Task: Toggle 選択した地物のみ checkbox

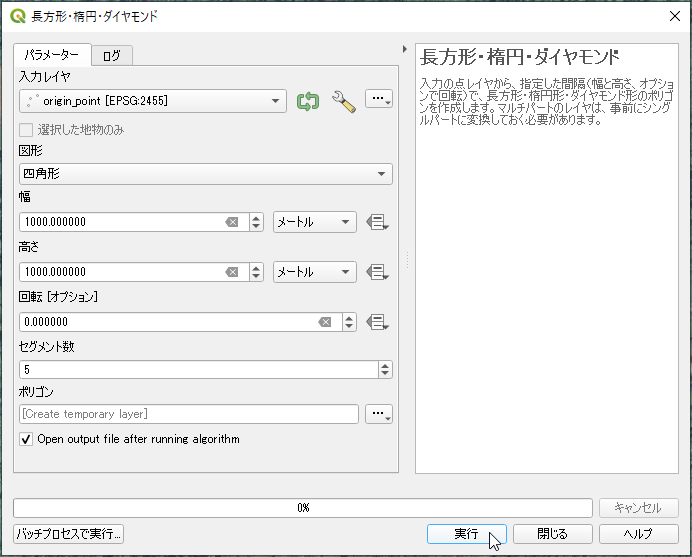Action: point(26,130)
